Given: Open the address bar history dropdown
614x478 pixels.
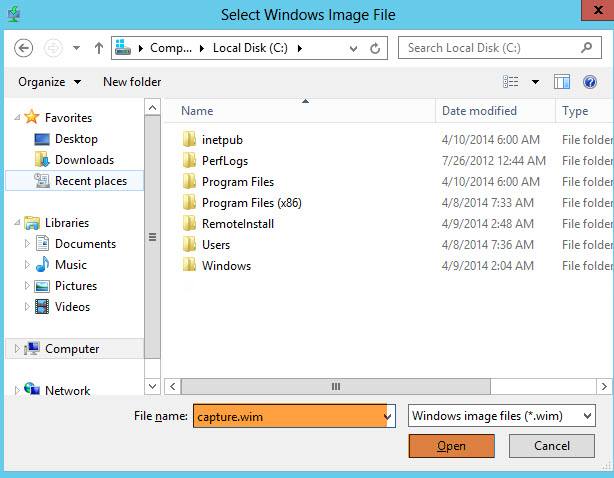Looking at the screenshot, I should click(353, 49).
